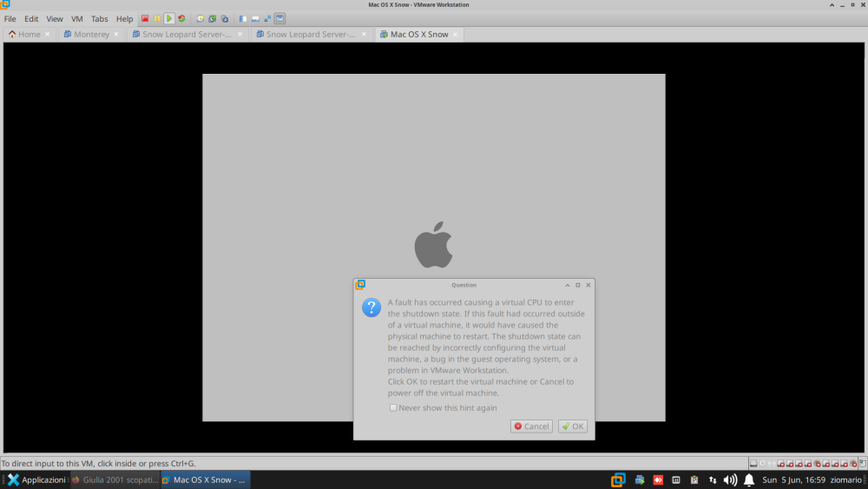Click the revert to snapshot icon

pos(213,18)
